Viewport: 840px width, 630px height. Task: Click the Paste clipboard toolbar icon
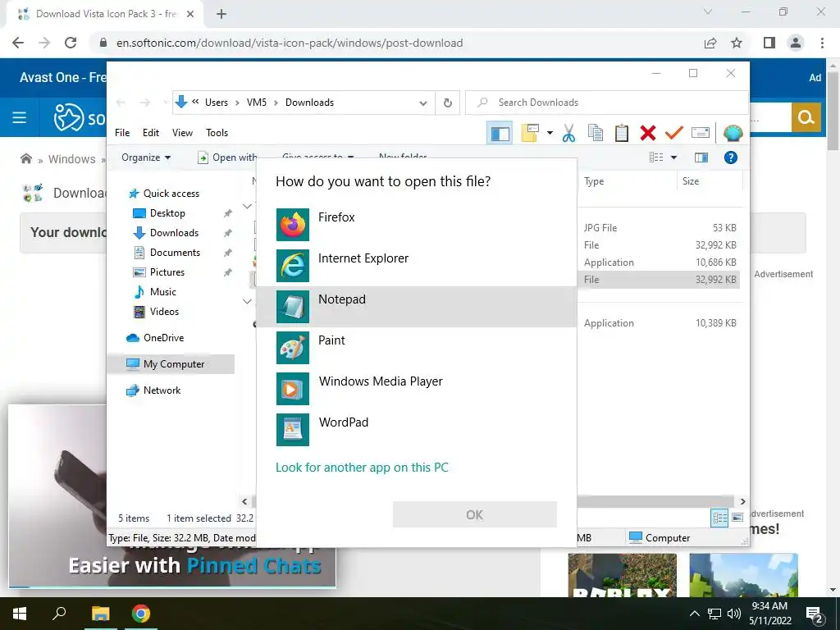click(622, 133)
